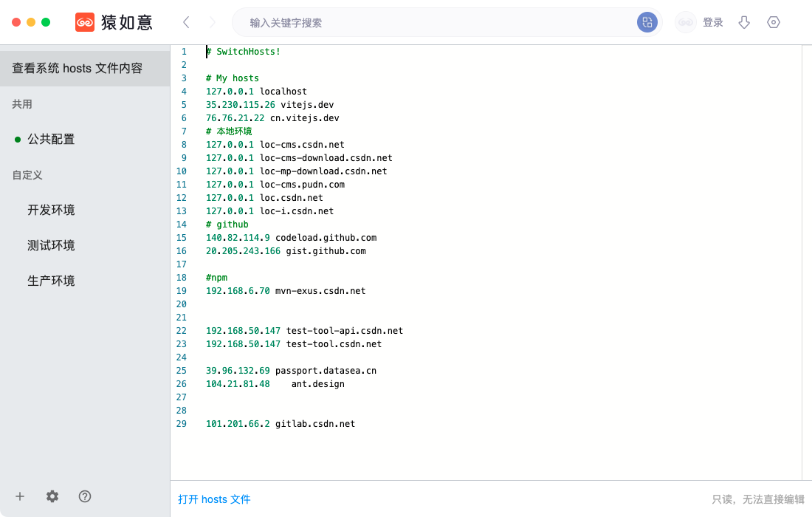Click the 'loc-mp-download.csdn.net' line
812x517 pixels.
point(323,171)
